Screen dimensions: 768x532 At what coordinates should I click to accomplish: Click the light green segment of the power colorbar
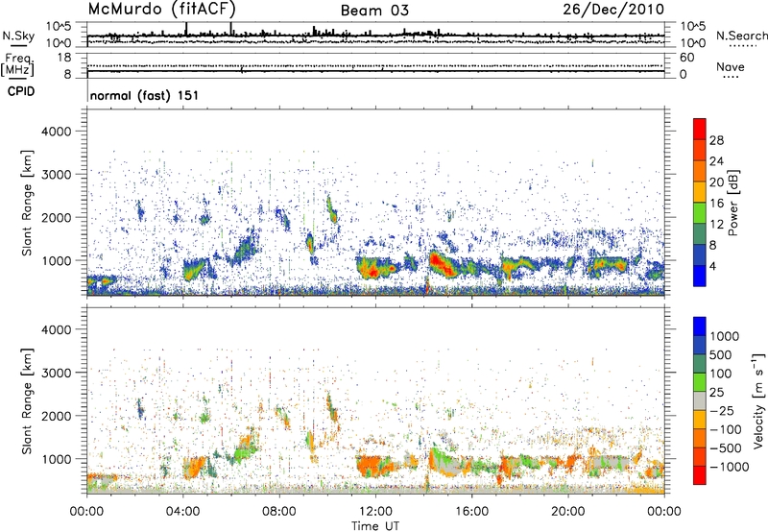click(700, 212)
